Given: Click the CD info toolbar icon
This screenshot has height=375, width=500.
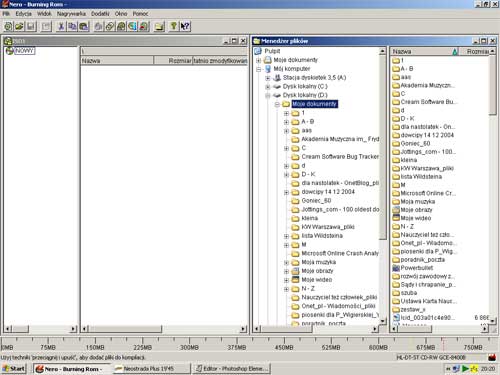Looking at the screenshot, I should point(121,26).
